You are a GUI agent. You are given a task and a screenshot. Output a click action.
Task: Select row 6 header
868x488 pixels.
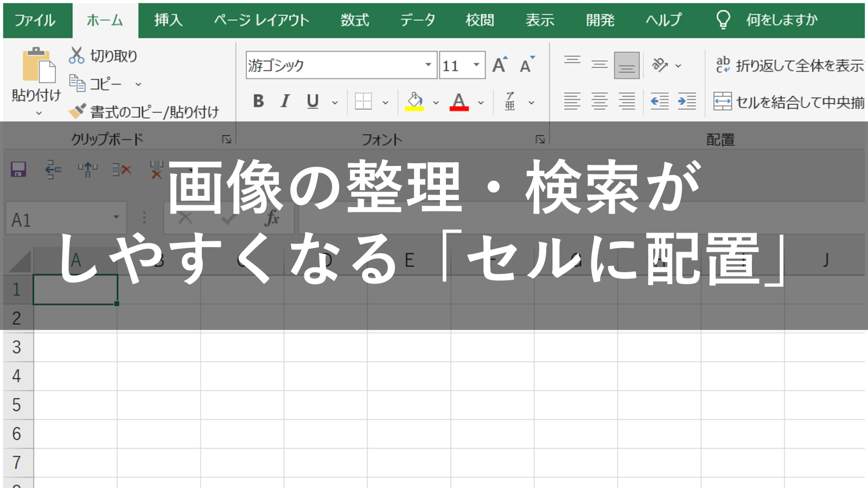coord(17,434)
